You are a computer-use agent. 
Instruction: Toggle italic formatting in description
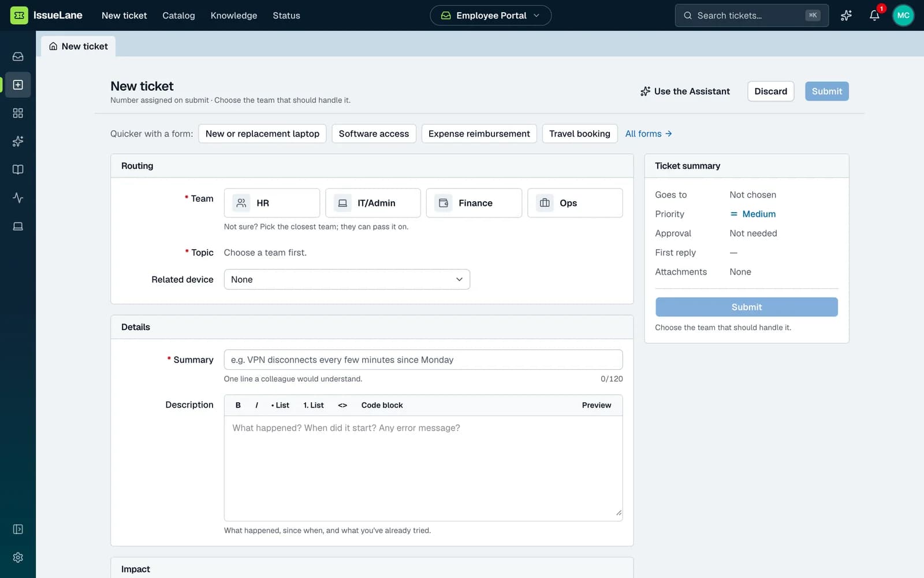point(256,405)
